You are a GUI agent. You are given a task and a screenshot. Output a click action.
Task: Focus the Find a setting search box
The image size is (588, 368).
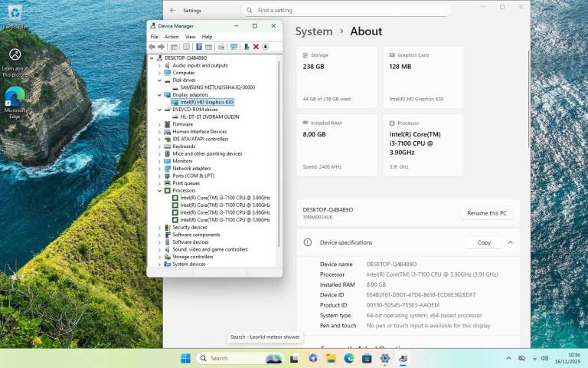347,10
